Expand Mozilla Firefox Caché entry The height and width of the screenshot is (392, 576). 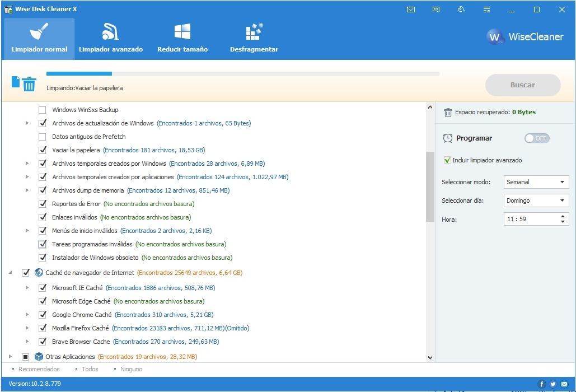click(27, 328)
